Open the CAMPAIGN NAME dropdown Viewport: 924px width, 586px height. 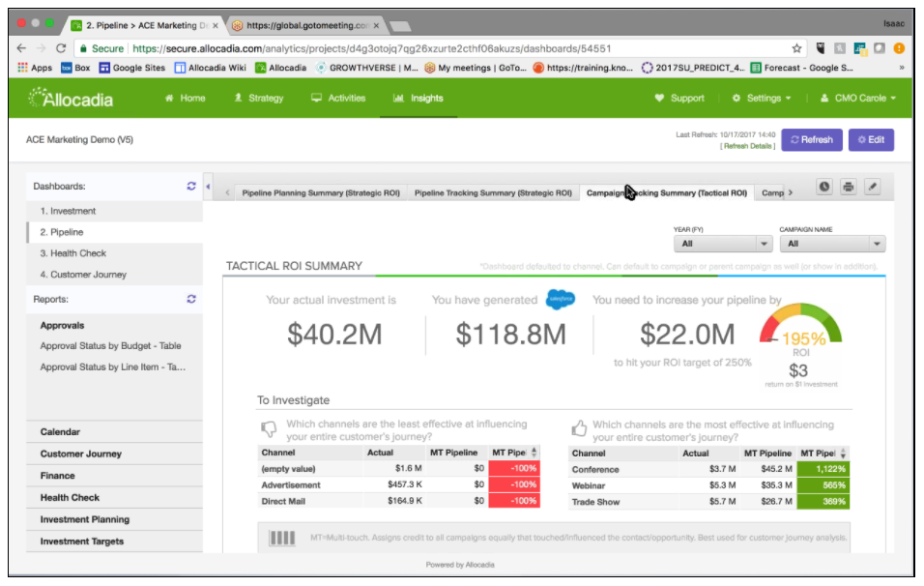tap(832, 244)
